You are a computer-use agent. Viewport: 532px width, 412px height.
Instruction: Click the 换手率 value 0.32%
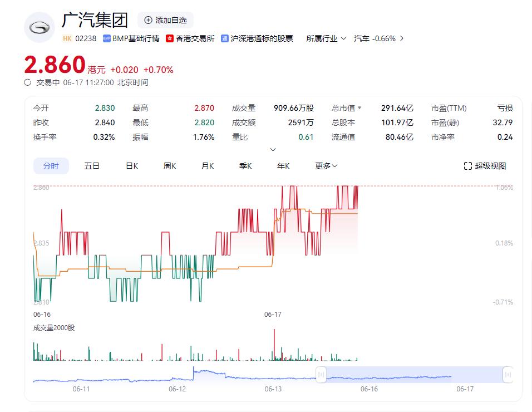[x=104, y=137]
